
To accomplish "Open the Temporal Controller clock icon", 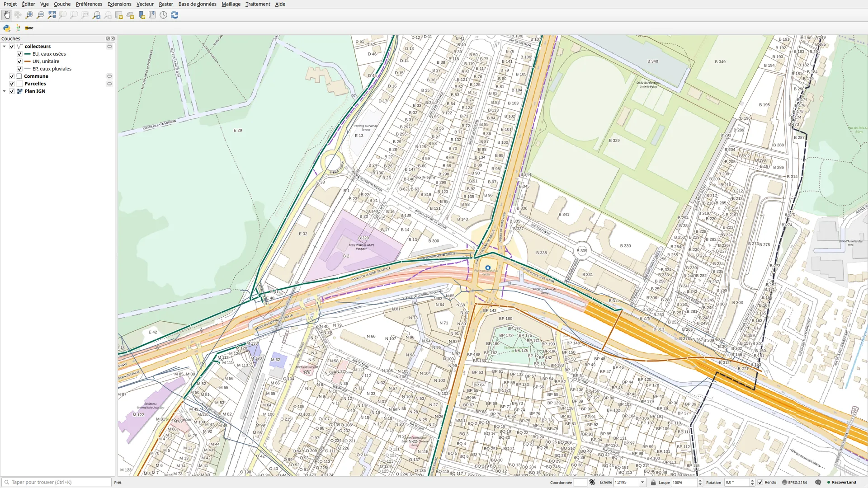I will pyautogui.click(x=163, y=15).
